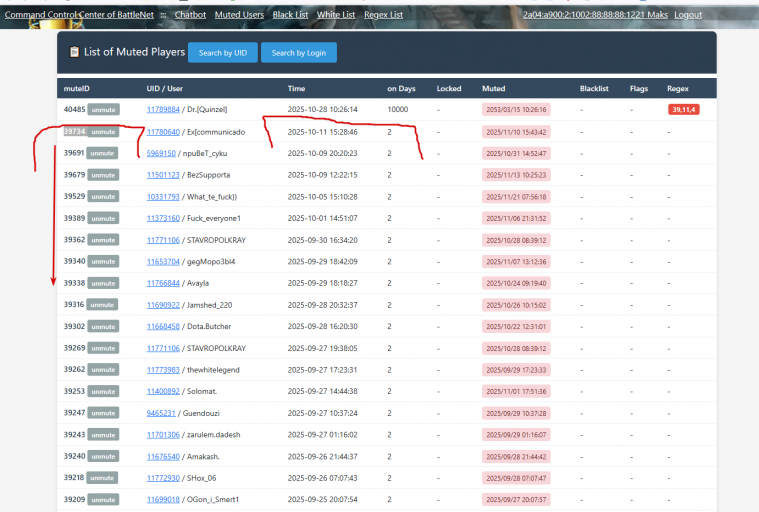This screenshot has height=512, width=759.
Task: Open UID 11699018 link
Action: 163,499
